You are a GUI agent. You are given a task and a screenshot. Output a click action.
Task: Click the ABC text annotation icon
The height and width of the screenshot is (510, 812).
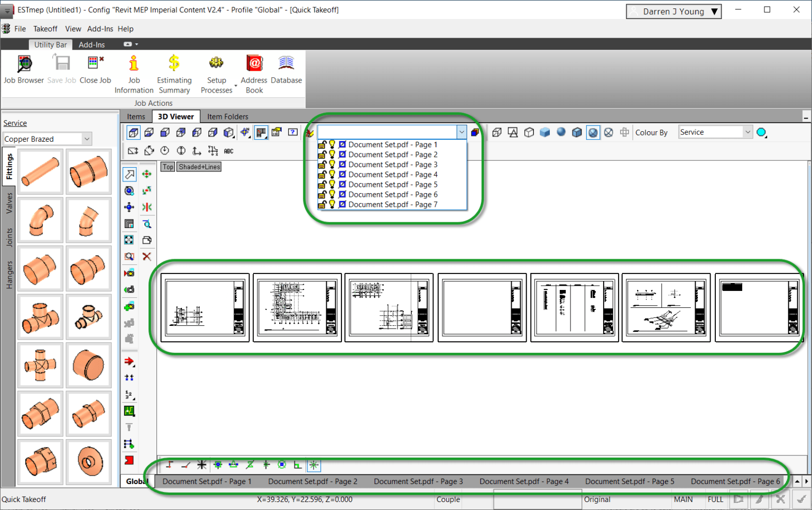click(228, 151)
